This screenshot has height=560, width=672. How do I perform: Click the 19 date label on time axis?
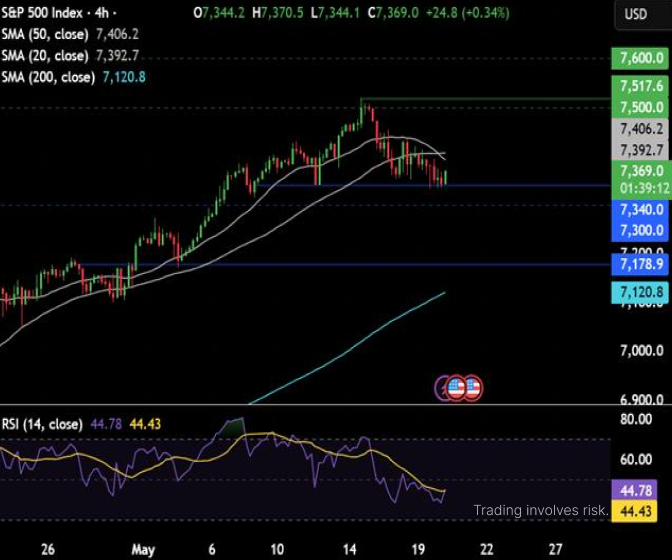[x=418, y=549]
